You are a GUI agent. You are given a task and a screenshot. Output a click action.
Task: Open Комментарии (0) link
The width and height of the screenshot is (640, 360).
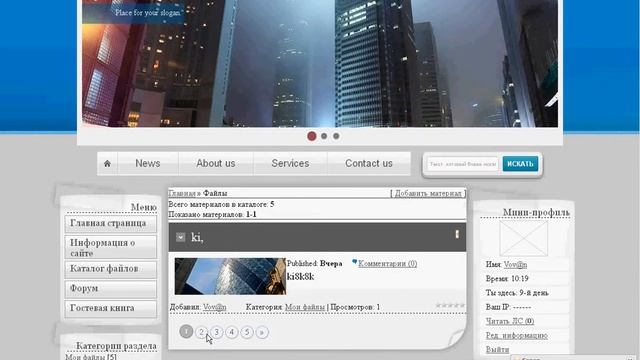tap(387, 264)
